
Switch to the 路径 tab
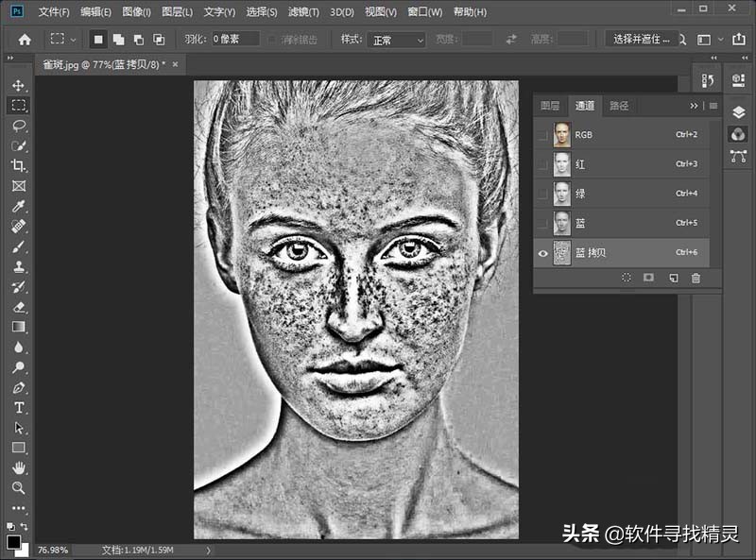click(618, 106)
